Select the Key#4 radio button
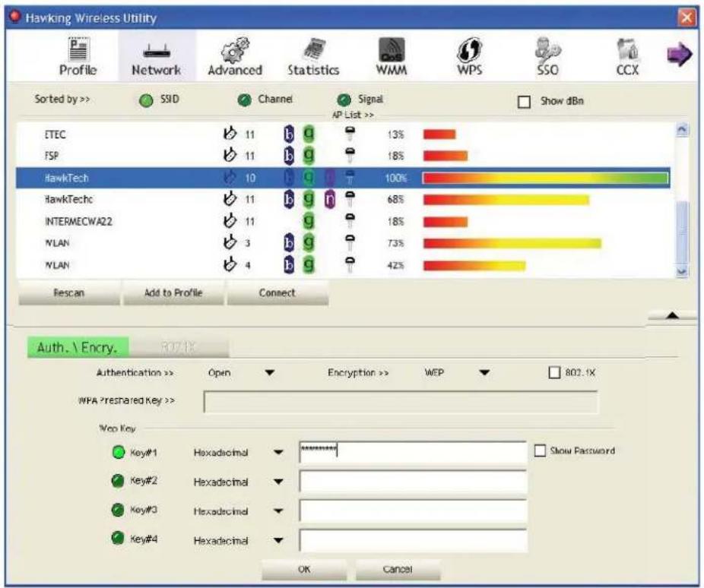The image size is (704, 588). (117, 538)
